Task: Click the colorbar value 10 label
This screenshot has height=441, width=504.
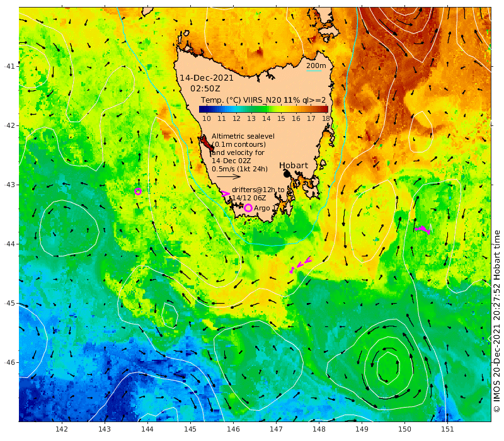Action: pyautogui.click(x=207, y=118)
